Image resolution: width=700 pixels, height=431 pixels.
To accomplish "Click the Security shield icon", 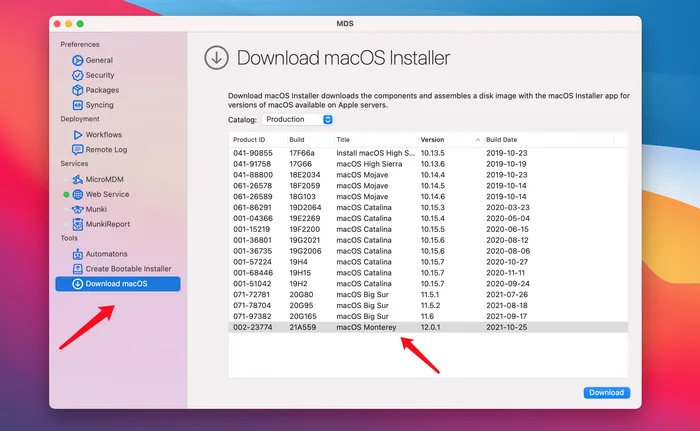I will [x=78, y=75].
